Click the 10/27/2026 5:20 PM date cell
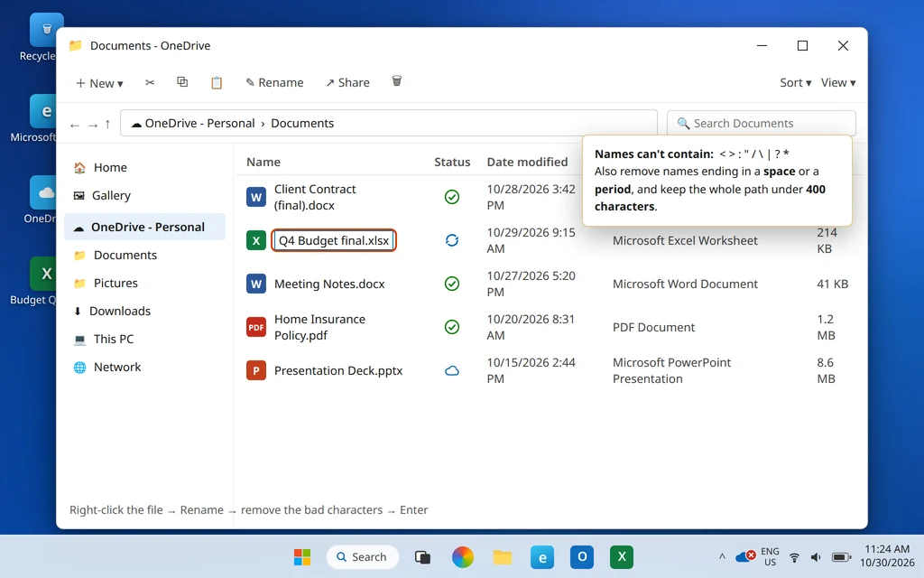The height and width of the screenshot is (578, 924). [531, 284]
